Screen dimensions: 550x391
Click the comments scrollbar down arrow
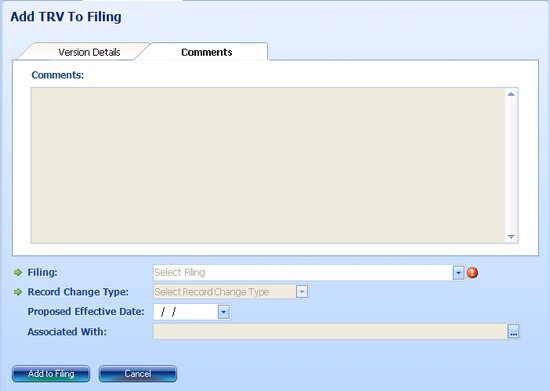coord(511,237)
